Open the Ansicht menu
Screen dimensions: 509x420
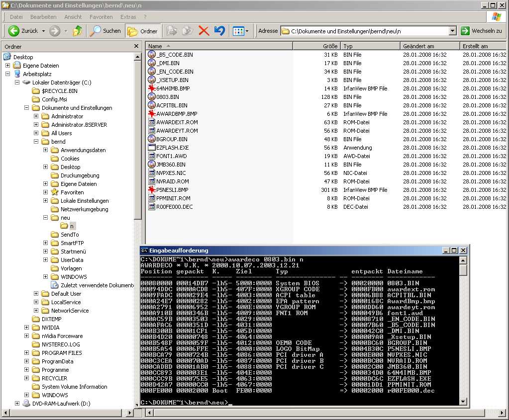click(x=73, y=17)
